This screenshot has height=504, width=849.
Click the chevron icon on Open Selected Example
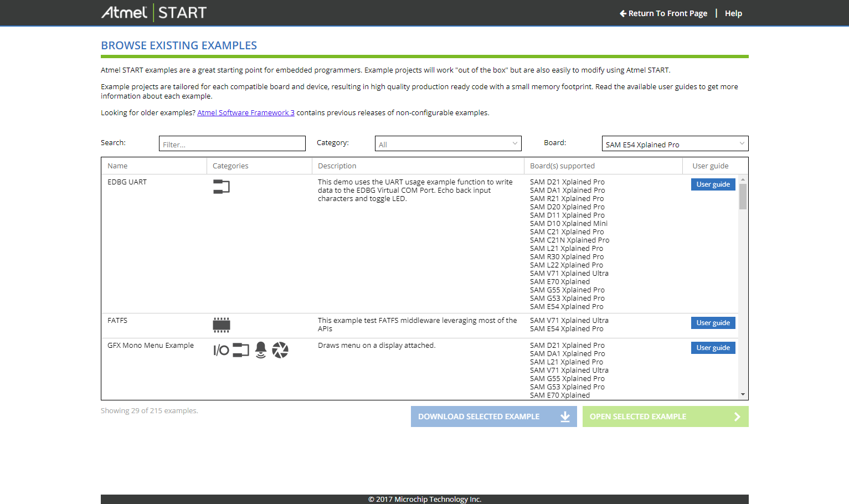(x=737, y=416)
